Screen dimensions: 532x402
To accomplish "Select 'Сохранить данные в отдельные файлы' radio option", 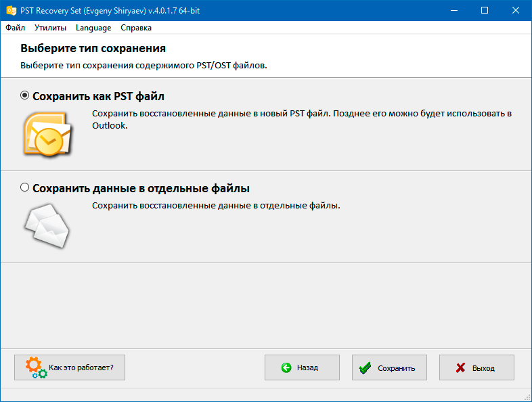I will (24, 187).
